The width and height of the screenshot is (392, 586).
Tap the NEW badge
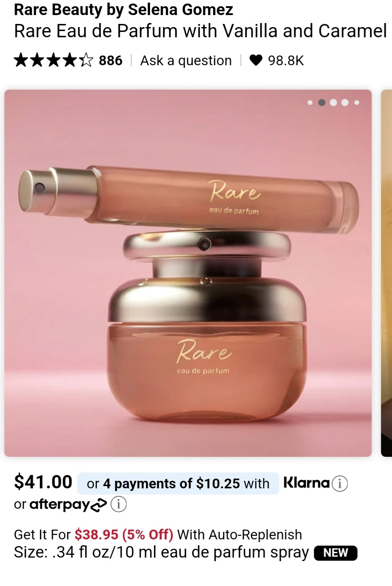coord(336,553)
